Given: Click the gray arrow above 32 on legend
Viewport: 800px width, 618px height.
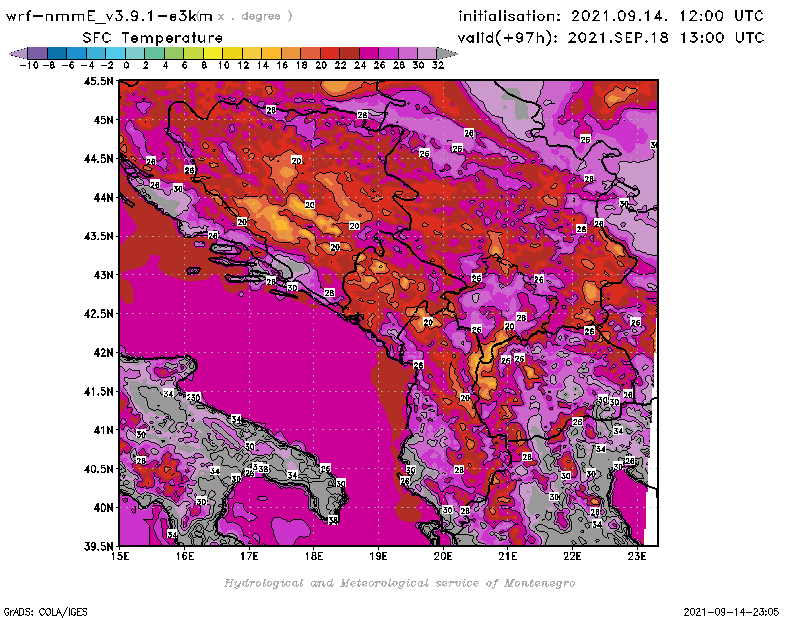Looking at the screenshot, I should (x=447, y=53).
